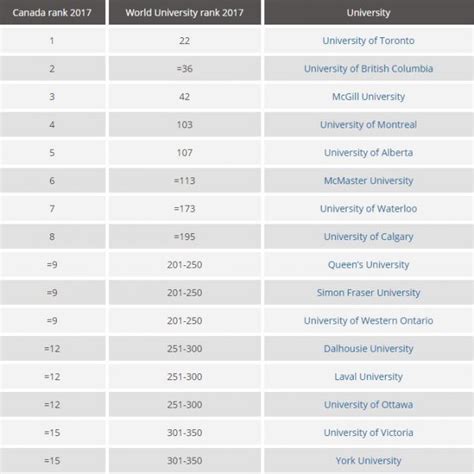Open the University of Calgary link
The image size is (474, 474).
368,237
